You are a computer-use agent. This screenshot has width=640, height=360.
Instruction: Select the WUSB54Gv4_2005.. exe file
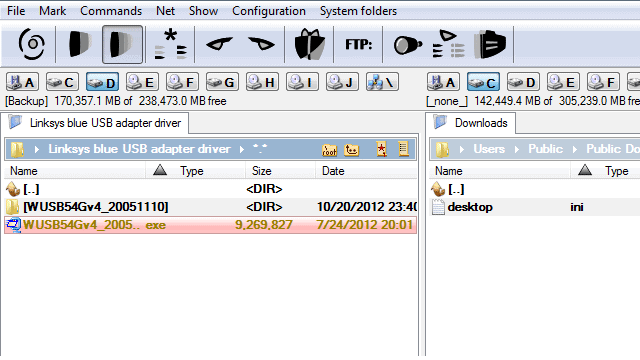click(x=211, y=225)
